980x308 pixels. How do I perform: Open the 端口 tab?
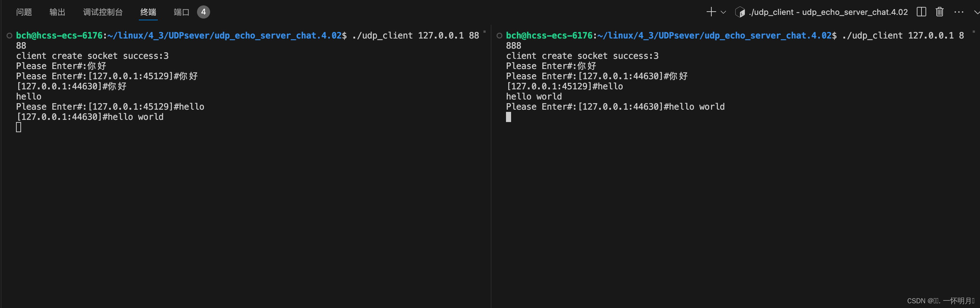(181, 12)
